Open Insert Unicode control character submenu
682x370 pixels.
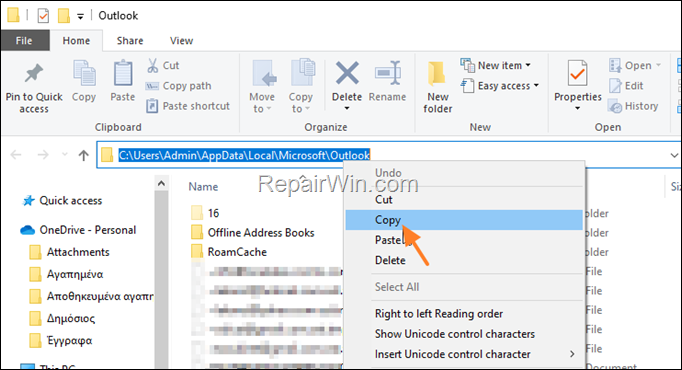click(464, 354)
